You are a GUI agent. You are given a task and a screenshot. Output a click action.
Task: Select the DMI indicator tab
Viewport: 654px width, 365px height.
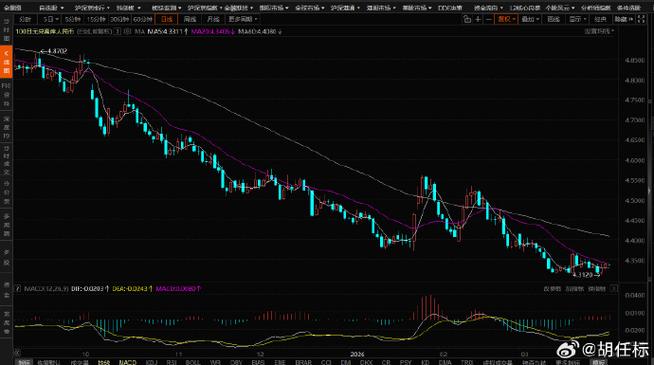point(346,362)
